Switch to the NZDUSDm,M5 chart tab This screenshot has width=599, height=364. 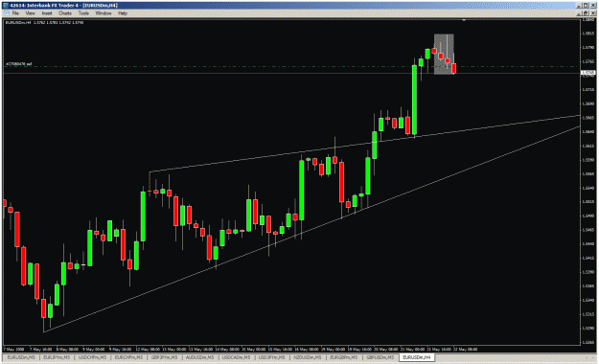tap(307, 357)
